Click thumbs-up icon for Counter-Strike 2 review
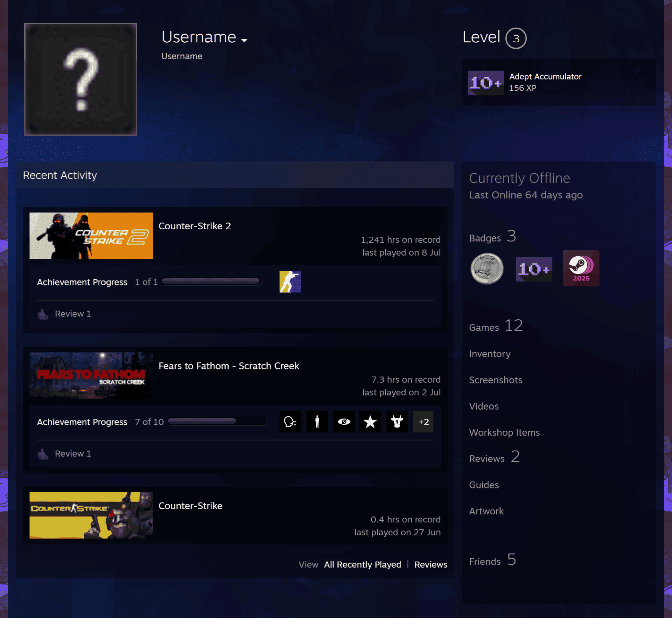 tap(43, 314)
